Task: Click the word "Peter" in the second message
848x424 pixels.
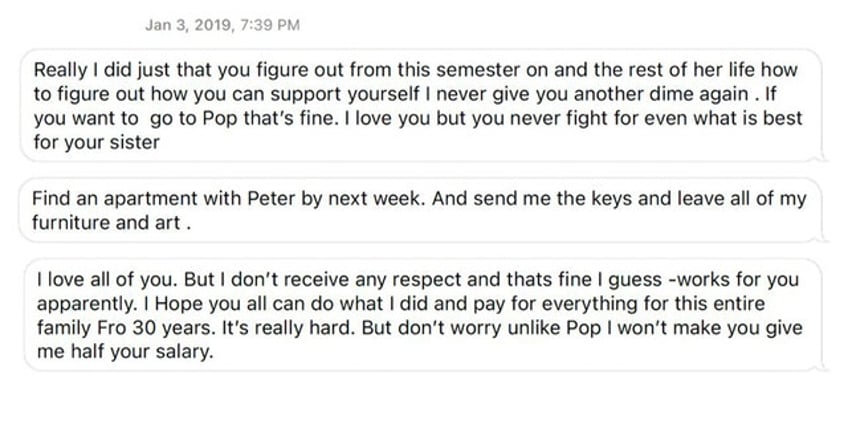Action: 272,198
